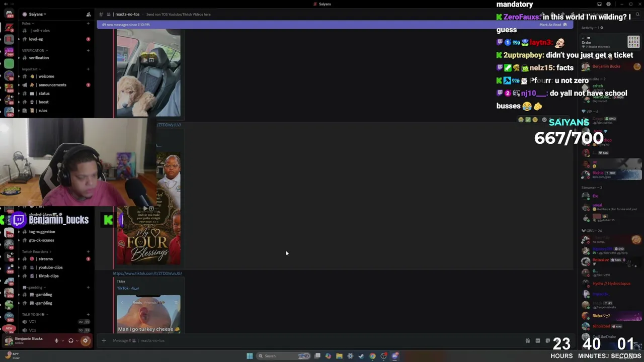Open Windows Start menu
644x362 pixels.
250,356
